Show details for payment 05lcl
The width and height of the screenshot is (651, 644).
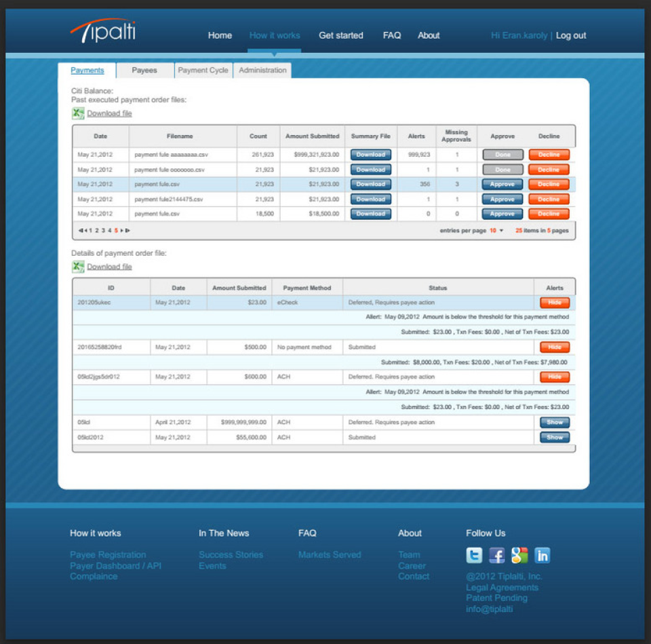click(x=554, y=422)
